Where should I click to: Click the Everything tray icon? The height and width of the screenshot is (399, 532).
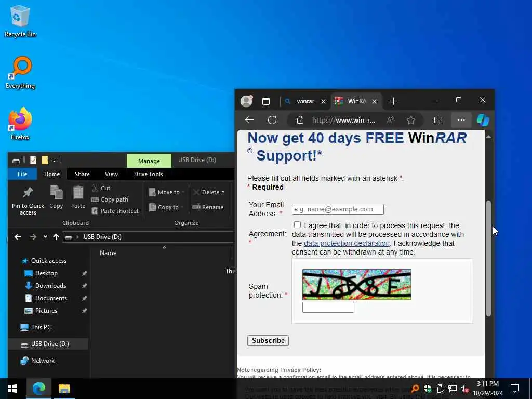click(x=415, y=389)
